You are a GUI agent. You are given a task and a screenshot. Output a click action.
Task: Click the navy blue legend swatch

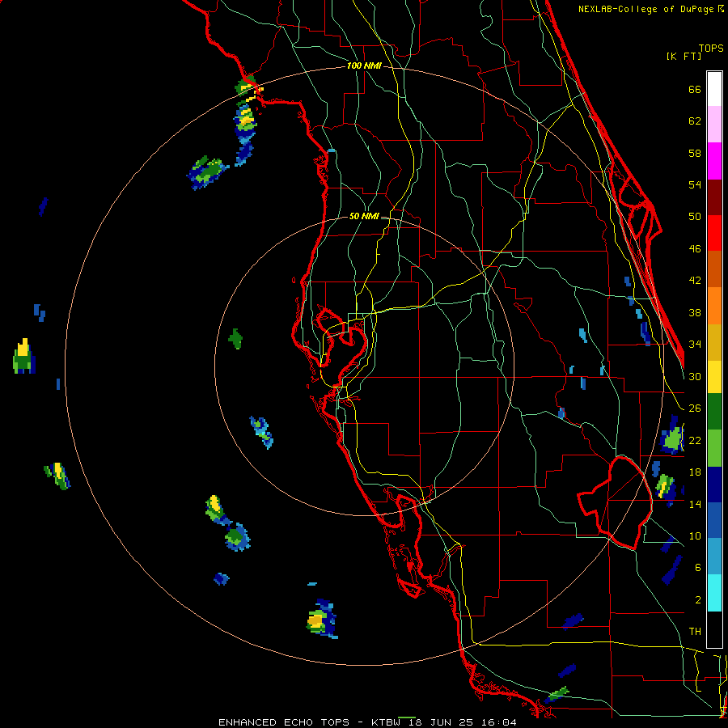[x=714, y=485]
